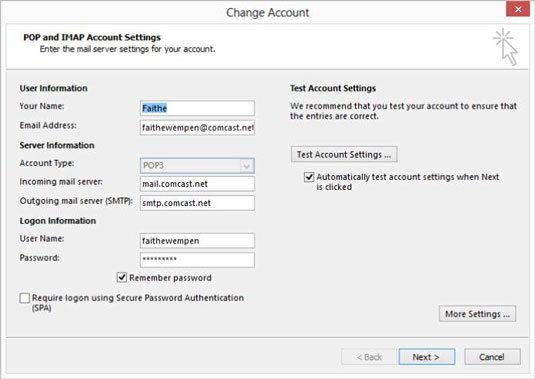535x379 pixels.
Task: Proceed with the Next button
Action: coord(427,357)
